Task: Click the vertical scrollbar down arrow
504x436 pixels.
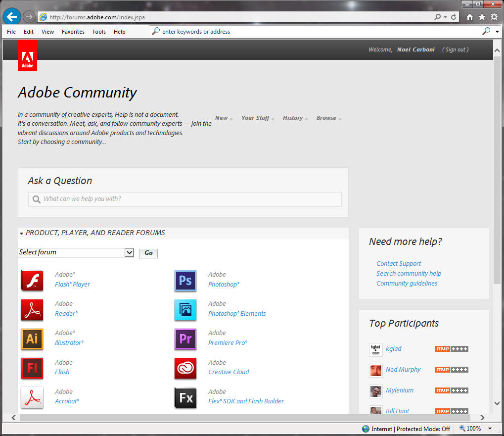Action: (x=497, y=403)
